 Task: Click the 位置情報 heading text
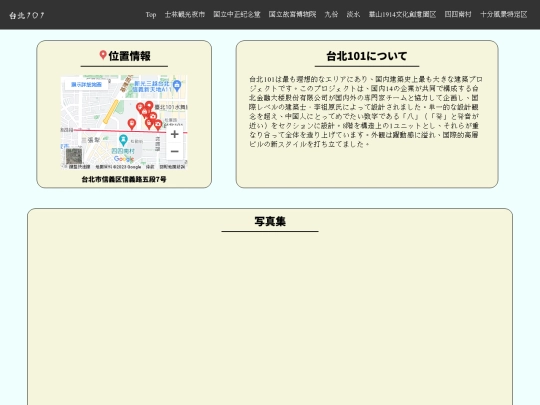click(x=129, y=56)
